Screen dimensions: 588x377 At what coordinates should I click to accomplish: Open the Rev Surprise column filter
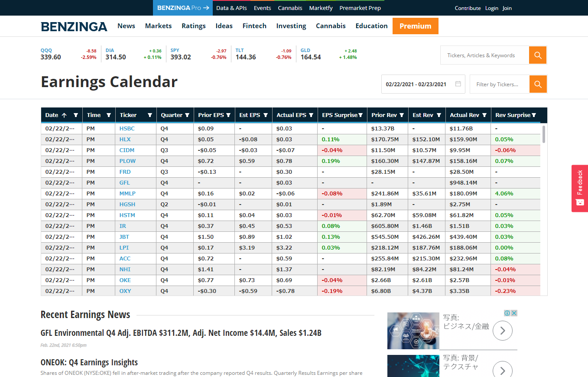click(534, 115)
